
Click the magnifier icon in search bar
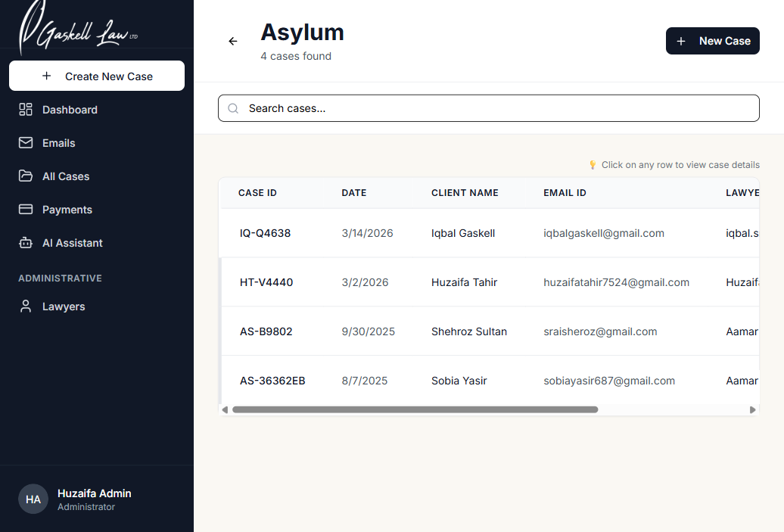(x=233, y=108)
